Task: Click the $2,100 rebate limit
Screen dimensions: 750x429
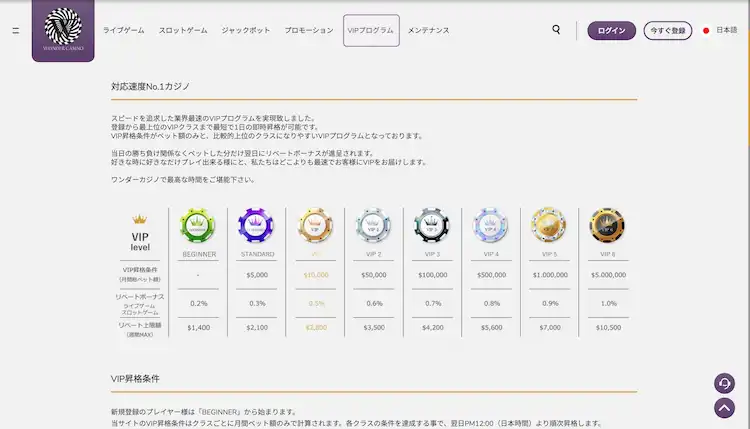Action: [x=257, y=328]
